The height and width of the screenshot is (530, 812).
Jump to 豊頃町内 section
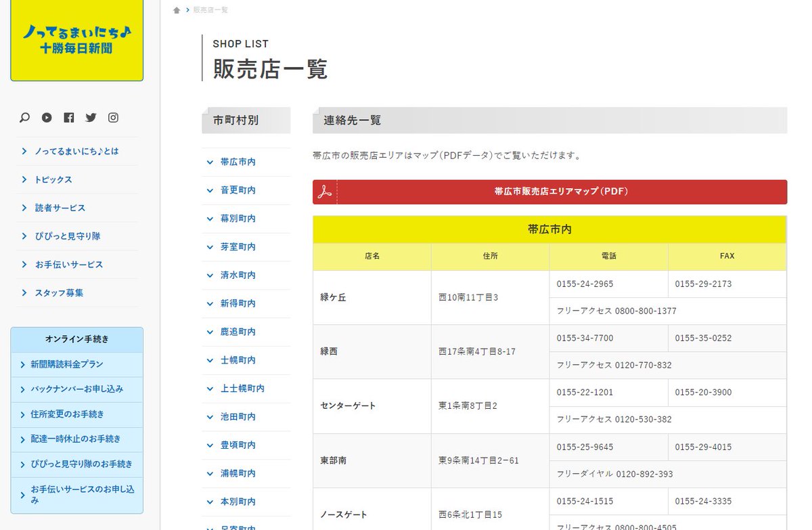(x=246, y=445)
